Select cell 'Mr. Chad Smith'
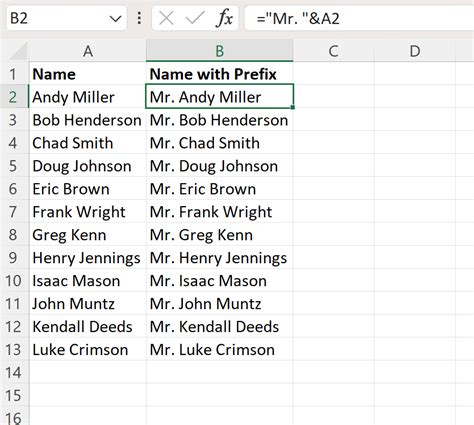This screenshot has width=474, height=425. [220, 143]
